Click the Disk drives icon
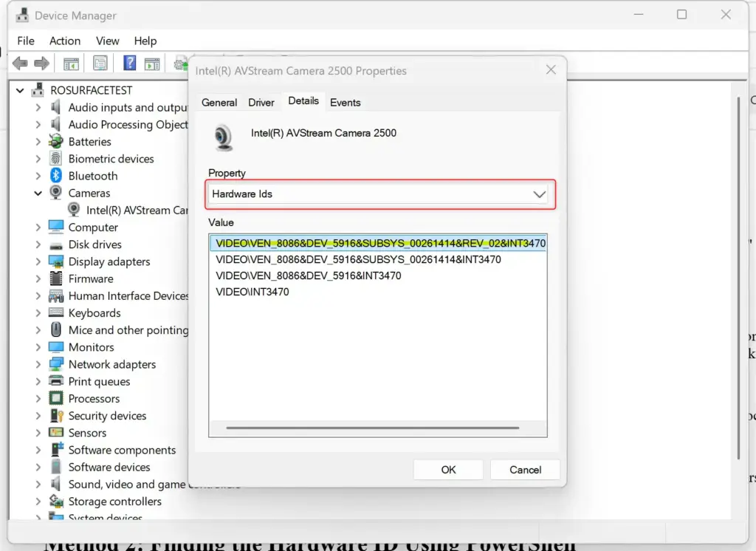Screen dimensions: 756x551 pyautogui.click(x=56, y=245)
